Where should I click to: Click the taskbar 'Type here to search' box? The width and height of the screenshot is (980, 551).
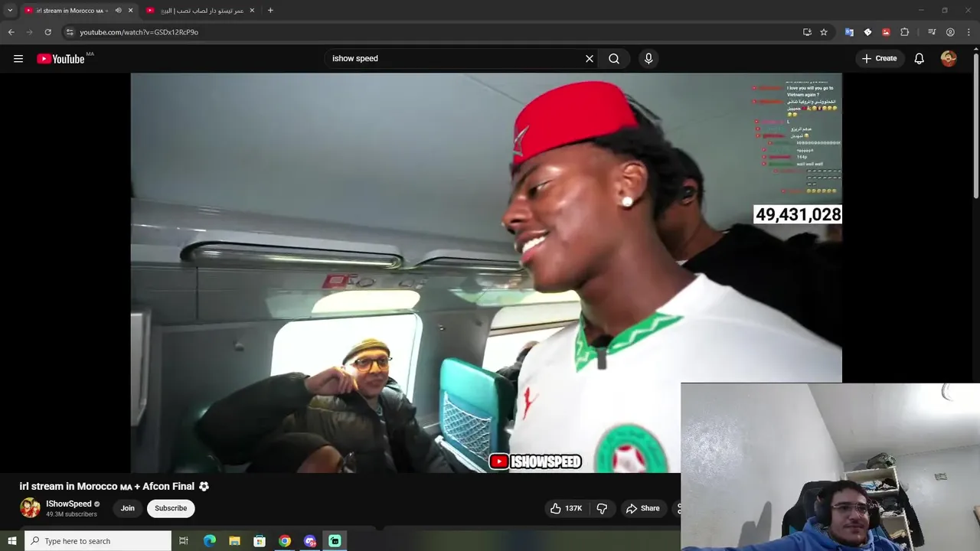coord(98,541)
